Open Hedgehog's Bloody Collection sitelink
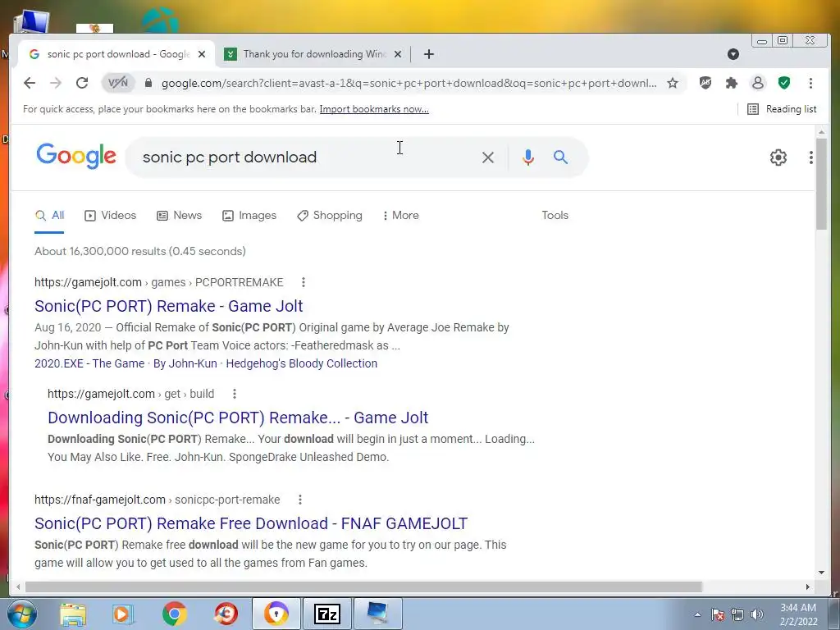 [x=302, y=363]
